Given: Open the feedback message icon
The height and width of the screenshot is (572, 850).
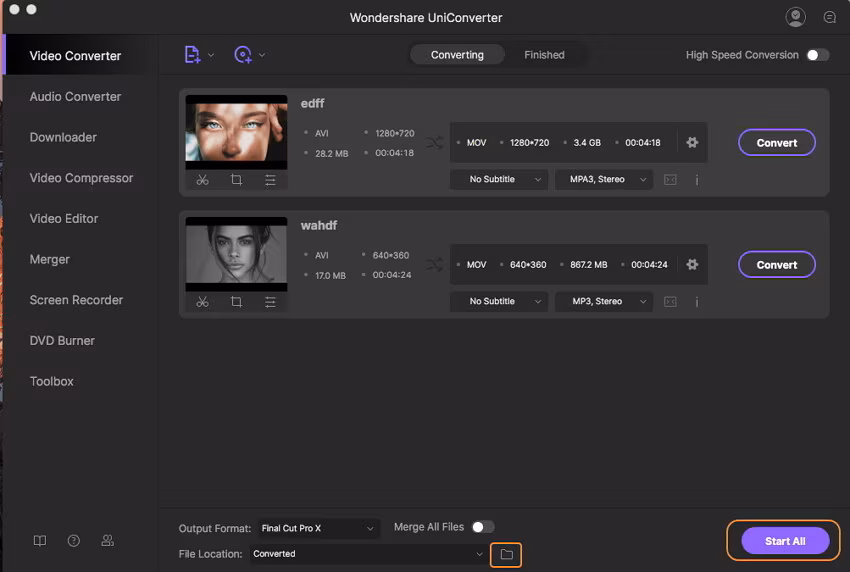Looking at the screenshot, I should 829,17.
